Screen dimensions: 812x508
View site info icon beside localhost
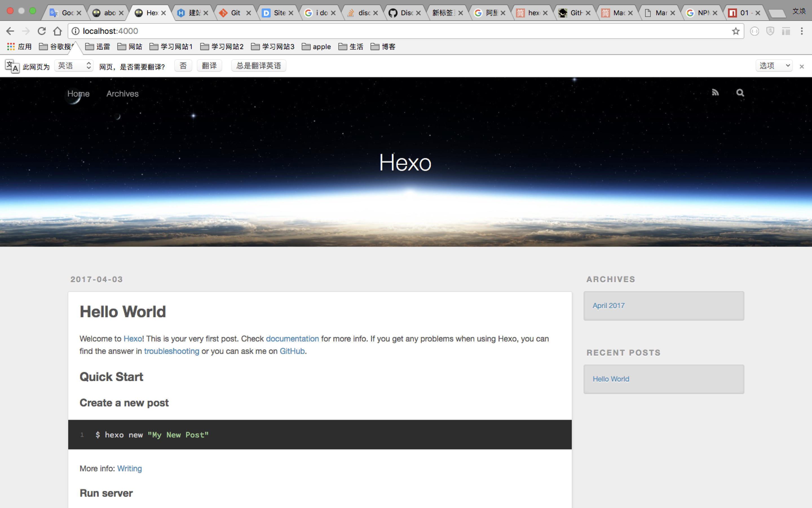76,31
